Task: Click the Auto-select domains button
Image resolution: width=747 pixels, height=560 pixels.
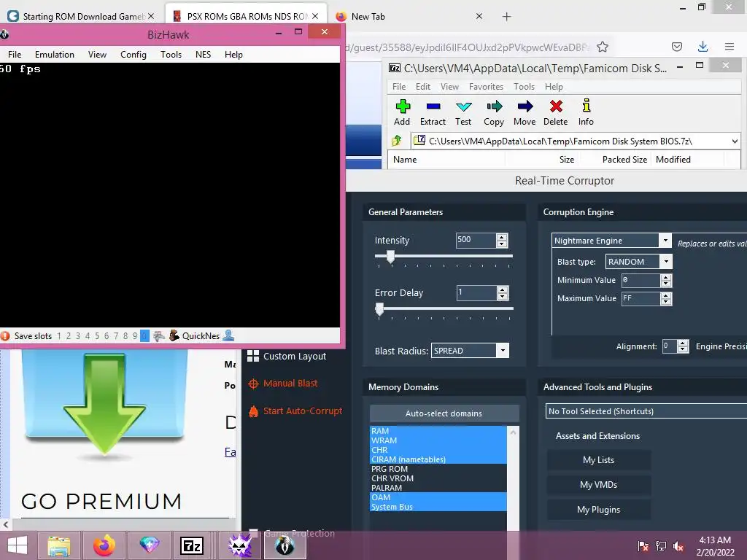Action: pyautogui.click(x=444, y=413)
